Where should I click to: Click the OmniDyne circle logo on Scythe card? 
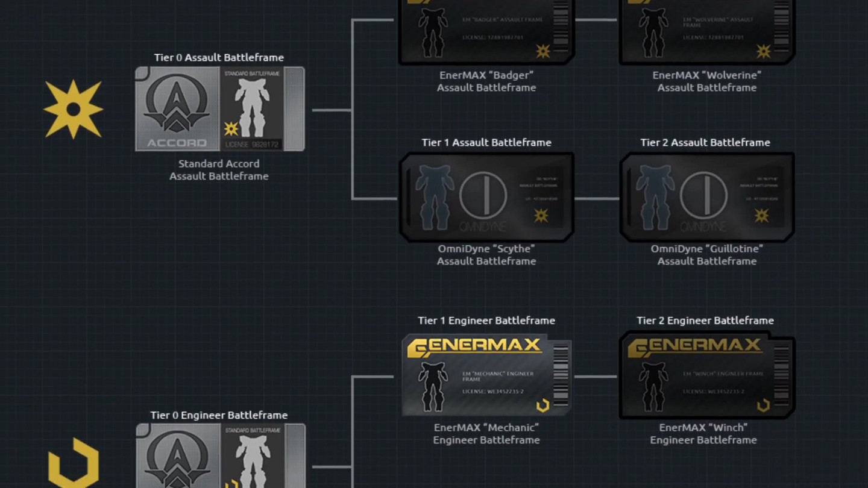483,195
